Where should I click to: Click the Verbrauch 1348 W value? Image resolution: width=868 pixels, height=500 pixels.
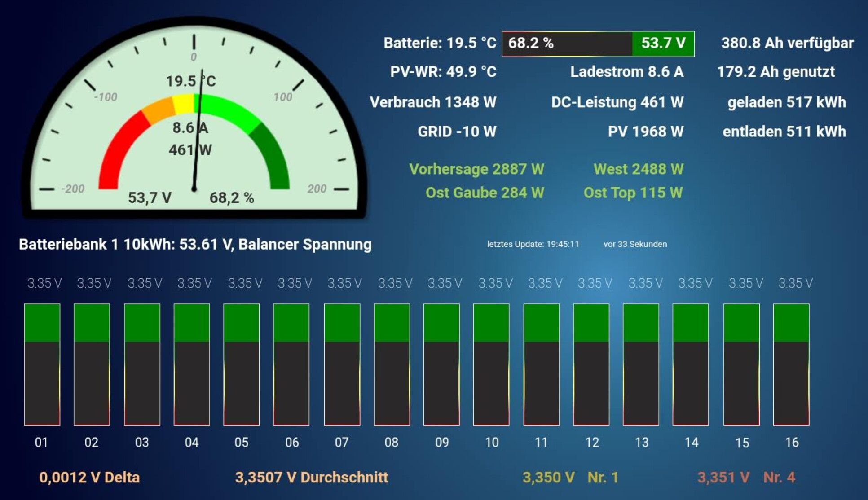click(433, 102)
